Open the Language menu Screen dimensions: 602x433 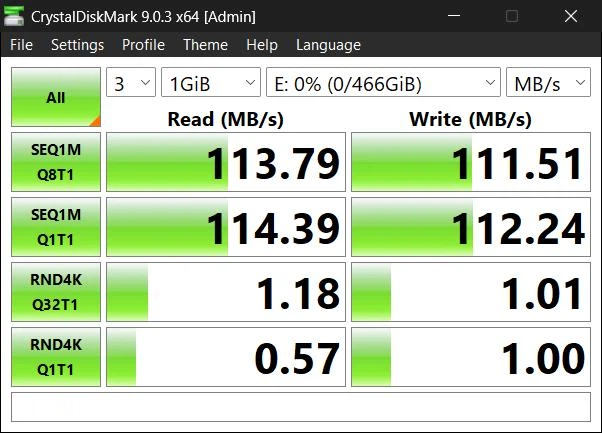328,45
